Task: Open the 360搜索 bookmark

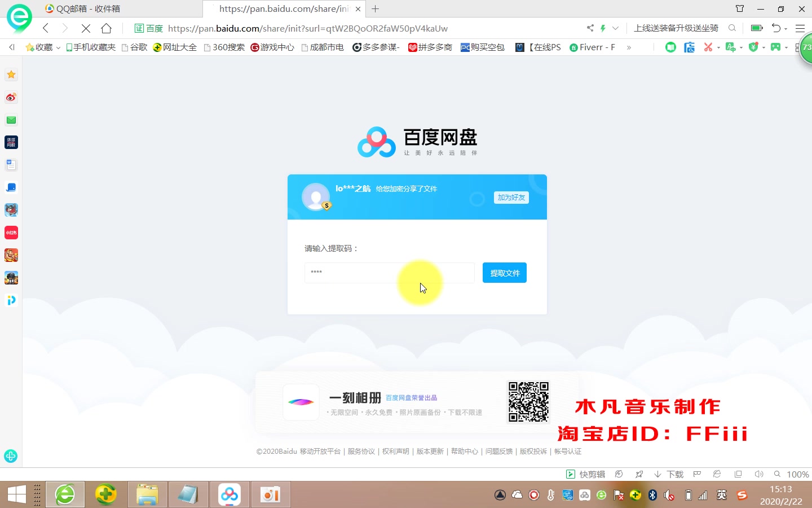Action: 224,47
